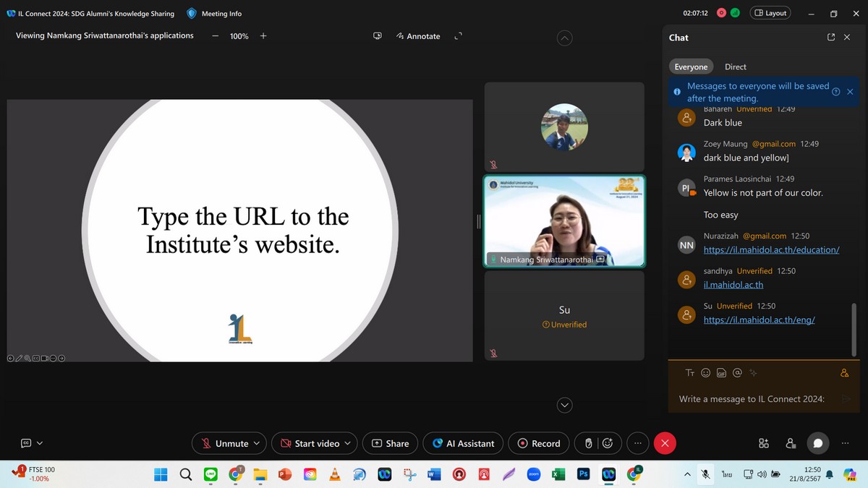This screenshot has height=488, width=868.
Task: Open the il.mahidol.ac.th/education/ link
Action: 771,250
